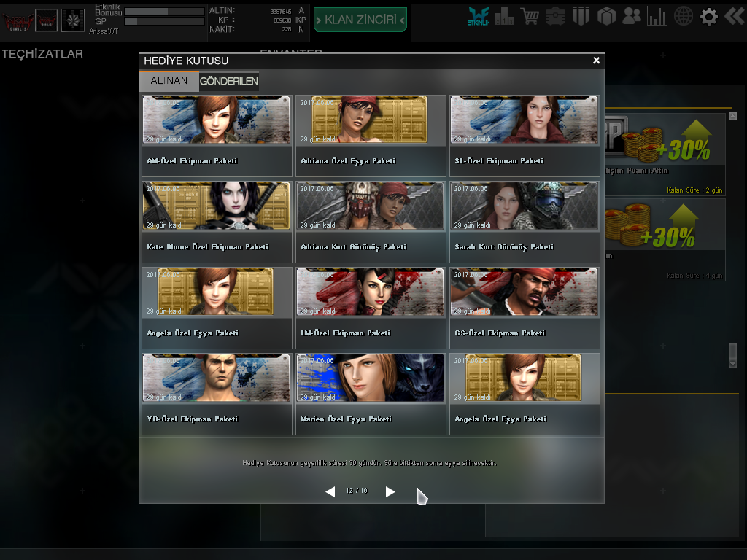The image size is (747, 560).
Task: Open the settings gear icon
Action: tap(709, 17)
